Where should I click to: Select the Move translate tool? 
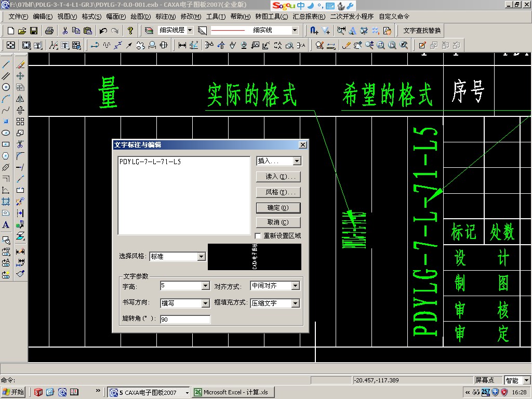pyautogui.click(x=20, y=76)
